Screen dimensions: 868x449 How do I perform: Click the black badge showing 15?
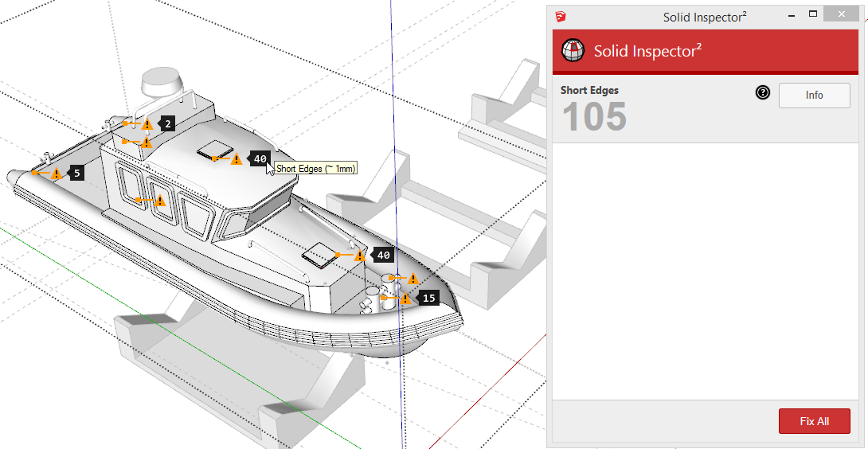click(x=428, y=298)
